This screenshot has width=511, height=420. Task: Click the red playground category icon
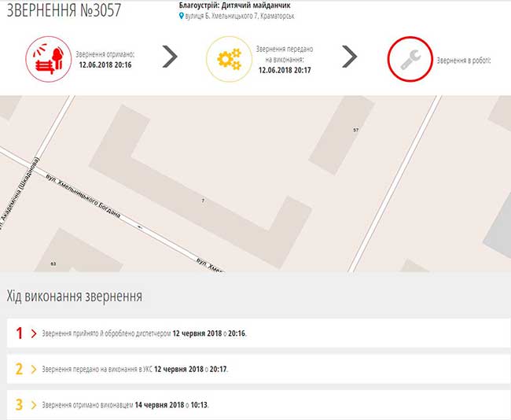[49, 59]
